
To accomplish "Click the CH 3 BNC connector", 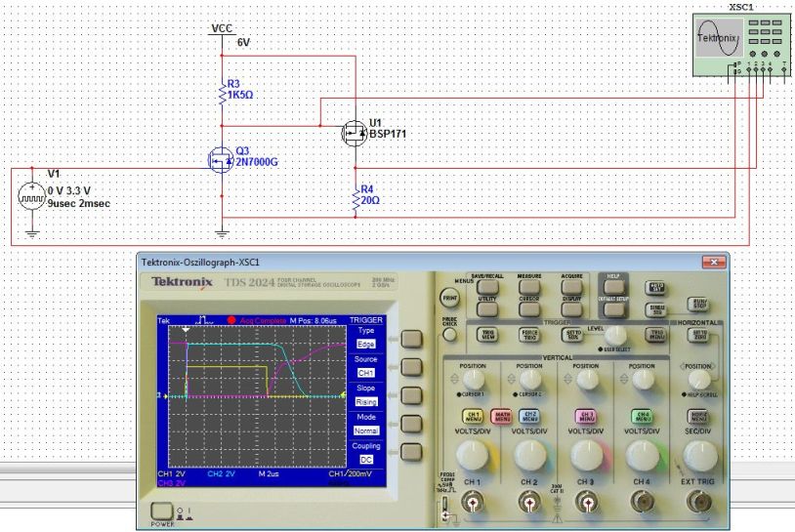I will point(587,503).
